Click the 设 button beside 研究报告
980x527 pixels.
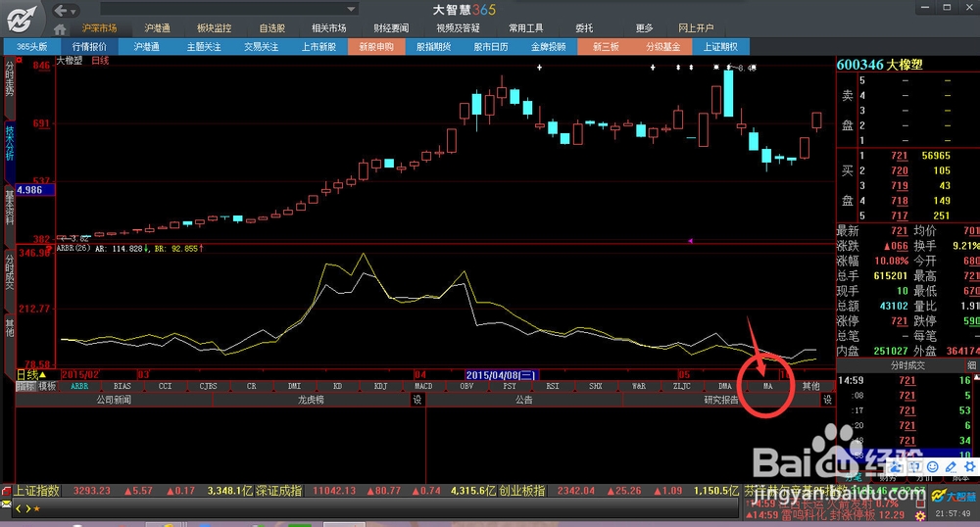pyautogui.click(x=827, y=400)
